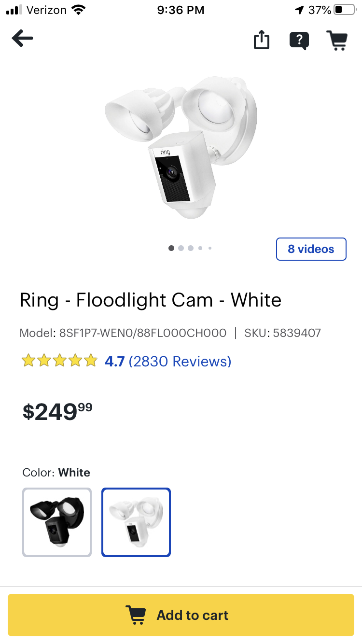Image resolution: width=362 pixels, height=644 pixels.
Task: Tap the location services arrow icon
Action: pos(299,10)
